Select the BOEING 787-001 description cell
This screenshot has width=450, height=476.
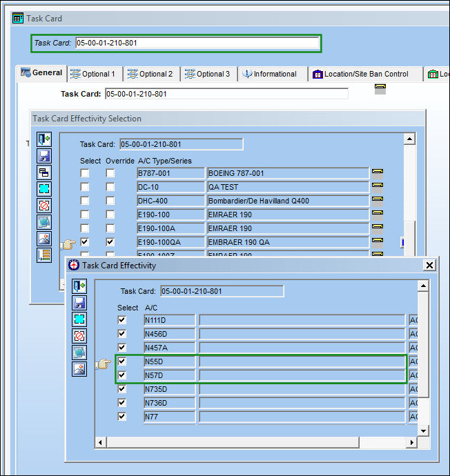pyautogui.click(x=288, y=173)
